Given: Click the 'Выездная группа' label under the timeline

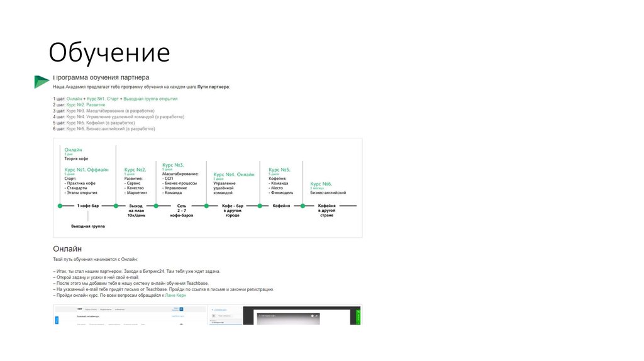Looking at the screenshot, I should pos(88,225).
